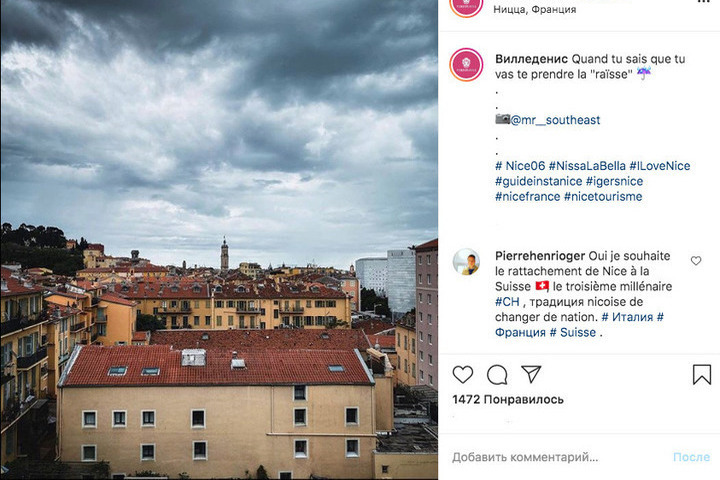
Task: Open the #guideinstanice hashtag
Action: pyautogui.click(x=539, y=181)
